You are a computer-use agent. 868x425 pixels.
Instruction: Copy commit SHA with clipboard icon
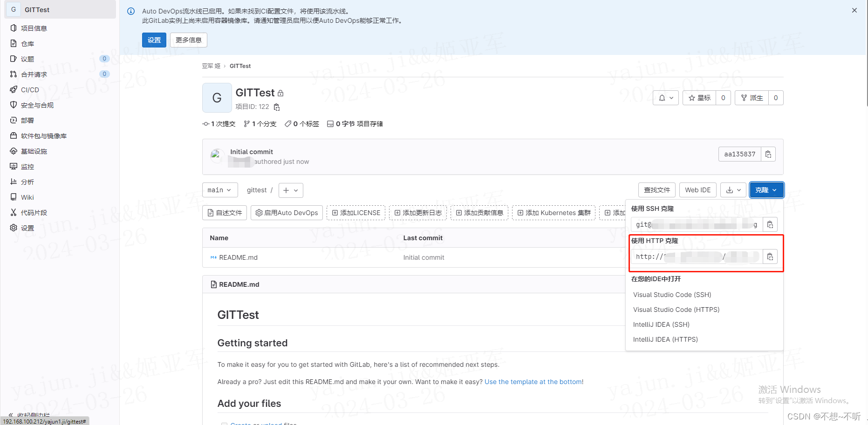[768, 154]
